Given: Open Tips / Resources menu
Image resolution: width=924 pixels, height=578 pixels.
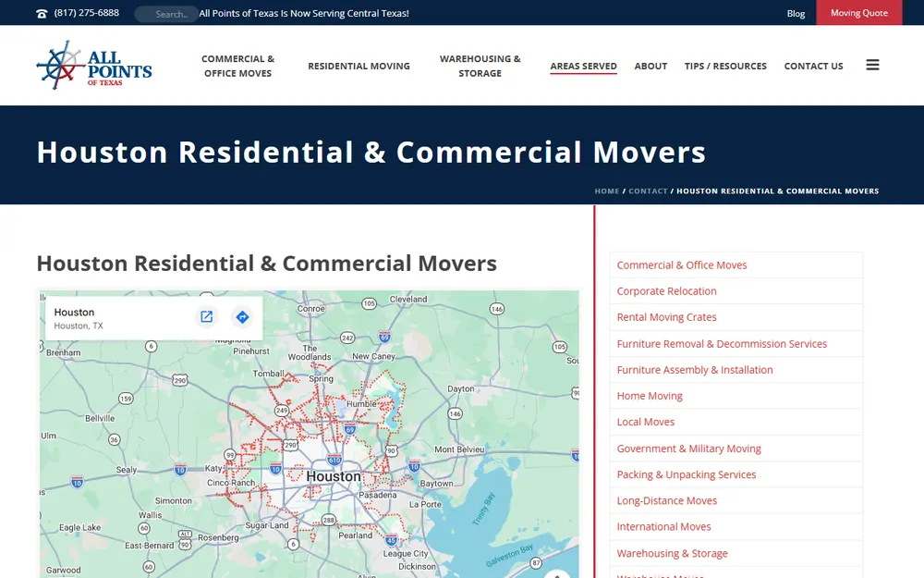Looking at the screenshot, I should tap(725, 66).
